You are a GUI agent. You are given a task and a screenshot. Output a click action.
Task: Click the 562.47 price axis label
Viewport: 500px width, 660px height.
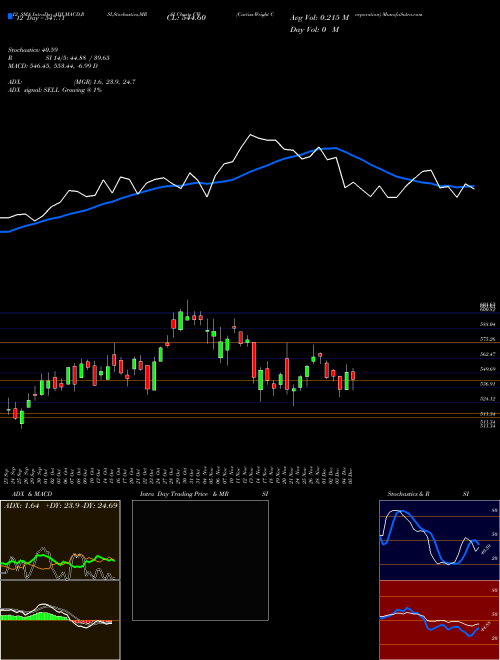click(488, 354)
